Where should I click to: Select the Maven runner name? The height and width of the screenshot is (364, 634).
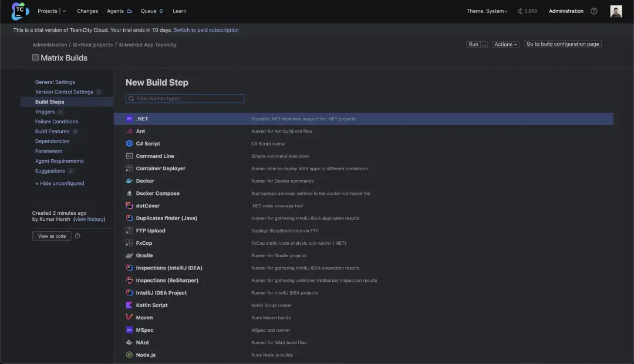click(144, 318)
